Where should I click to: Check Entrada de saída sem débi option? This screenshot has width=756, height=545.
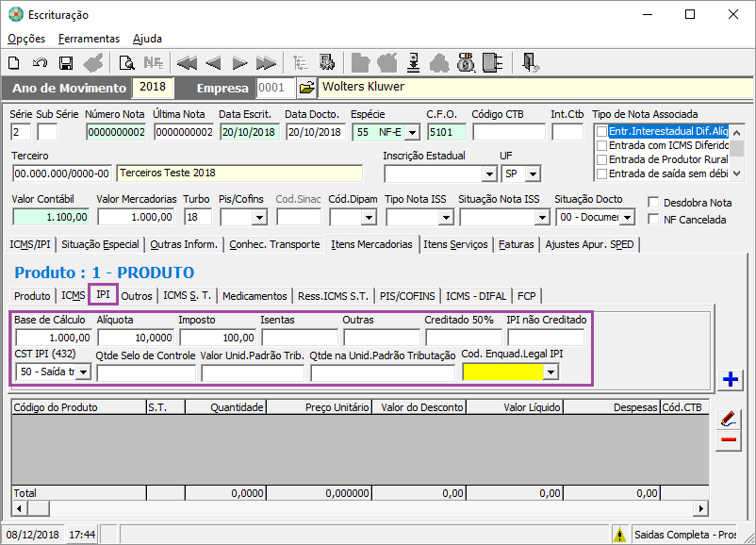[x=601, y=173]
